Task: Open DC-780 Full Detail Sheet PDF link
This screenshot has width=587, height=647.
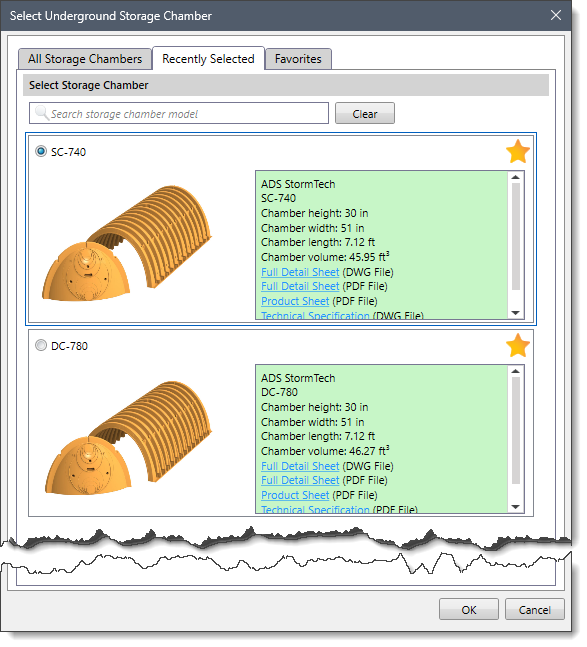Action: (x=300, y=480)
